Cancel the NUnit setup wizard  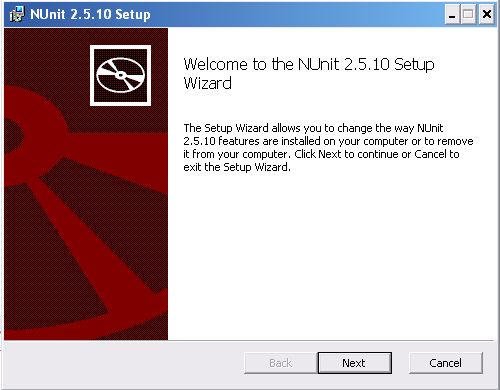coord(446,363)
